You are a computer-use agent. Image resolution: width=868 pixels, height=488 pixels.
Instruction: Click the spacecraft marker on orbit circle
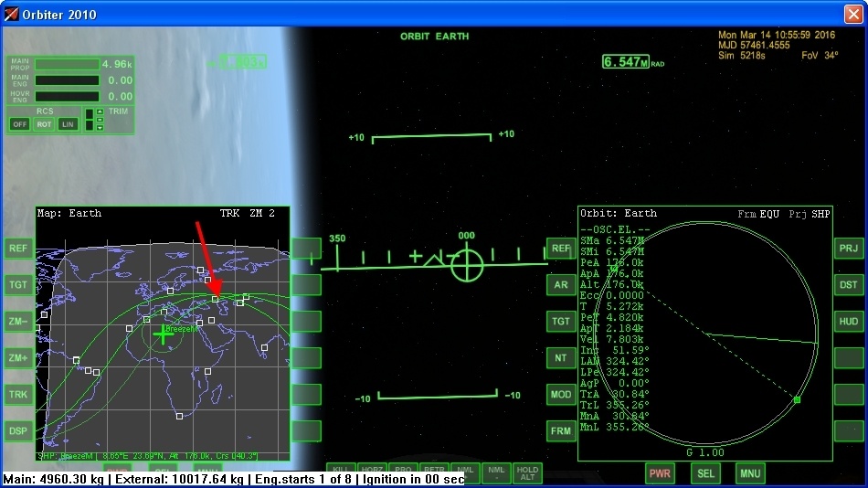(x=797, y=399)
